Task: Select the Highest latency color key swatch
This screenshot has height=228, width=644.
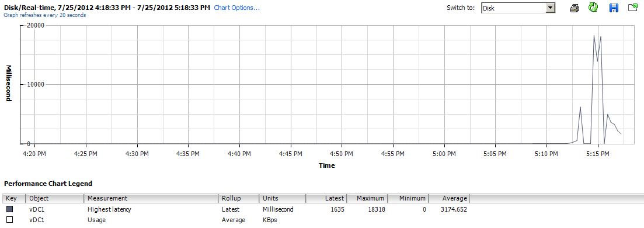Action: coord(9,209)
